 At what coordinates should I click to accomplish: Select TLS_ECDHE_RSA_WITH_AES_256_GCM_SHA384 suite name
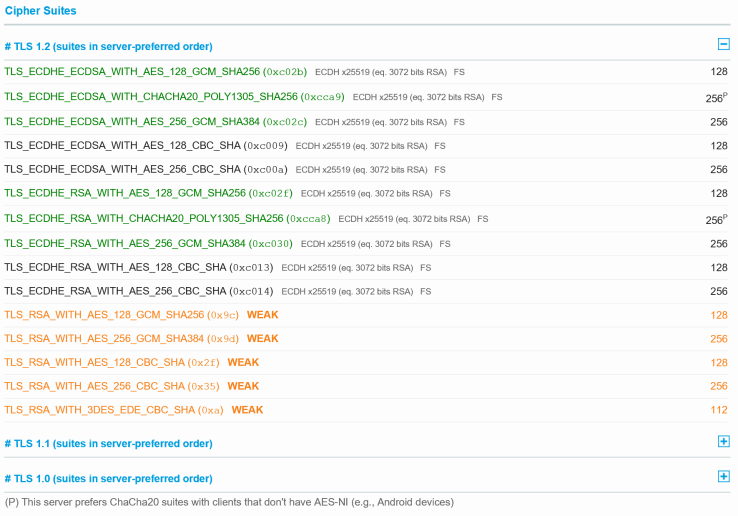click(x=125, y=243)
